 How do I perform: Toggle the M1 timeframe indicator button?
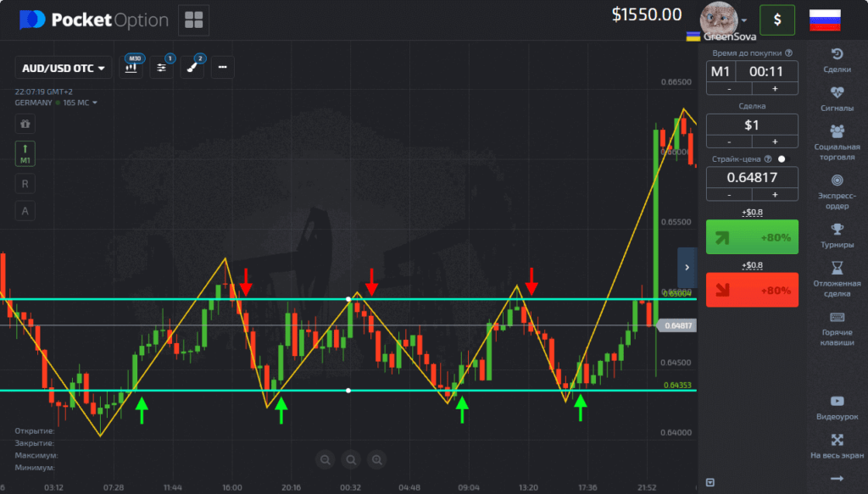(25, 154)
